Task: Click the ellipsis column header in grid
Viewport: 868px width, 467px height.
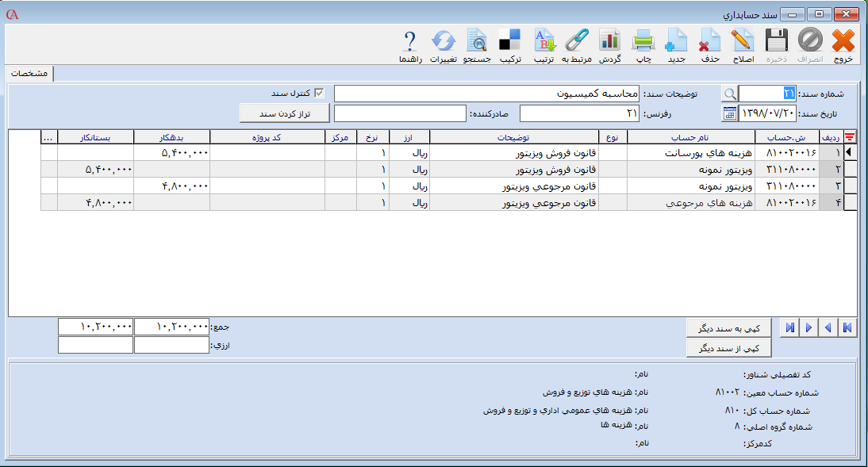Action: coord(48,137)
